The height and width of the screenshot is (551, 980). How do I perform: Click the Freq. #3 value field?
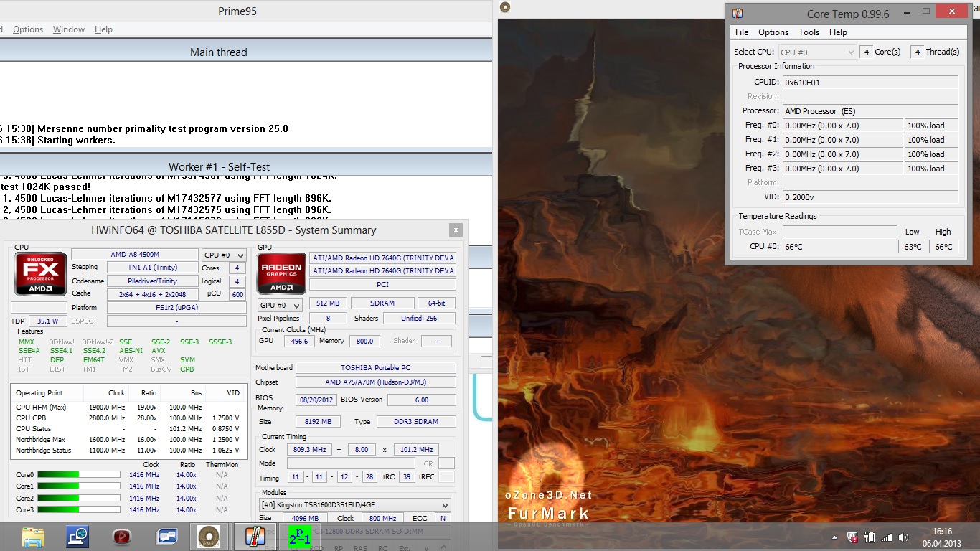842,169
